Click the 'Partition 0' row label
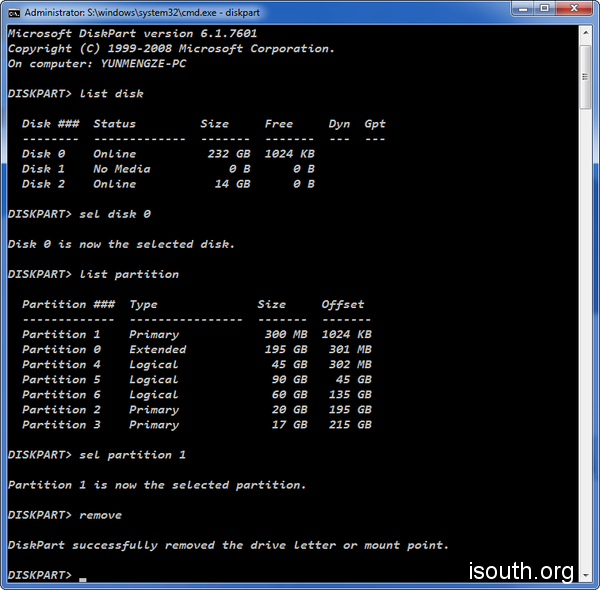The image size is (600, 590). (61, 349)
